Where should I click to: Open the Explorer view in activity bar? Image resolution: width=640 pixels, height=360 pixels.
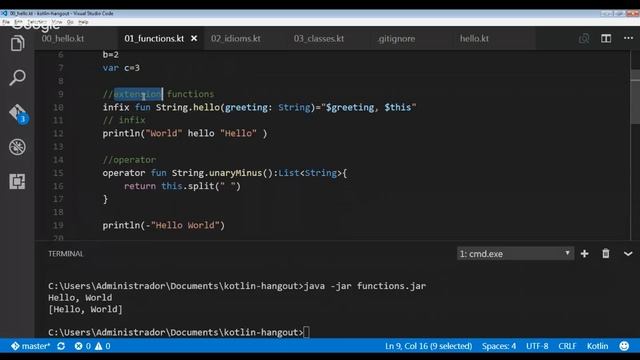pyautogui.click(x=17, y=43)
